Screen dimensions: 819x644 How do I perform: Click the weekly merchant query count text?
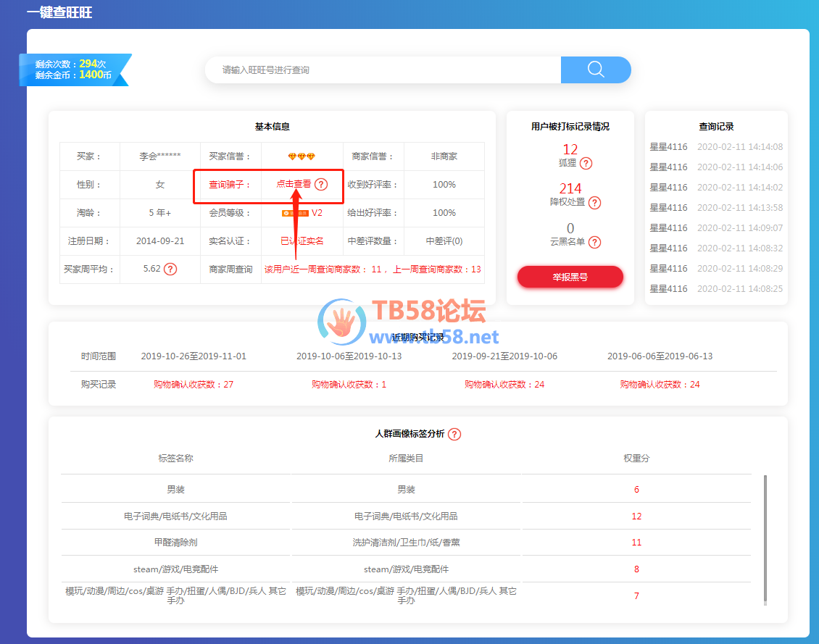373,269
